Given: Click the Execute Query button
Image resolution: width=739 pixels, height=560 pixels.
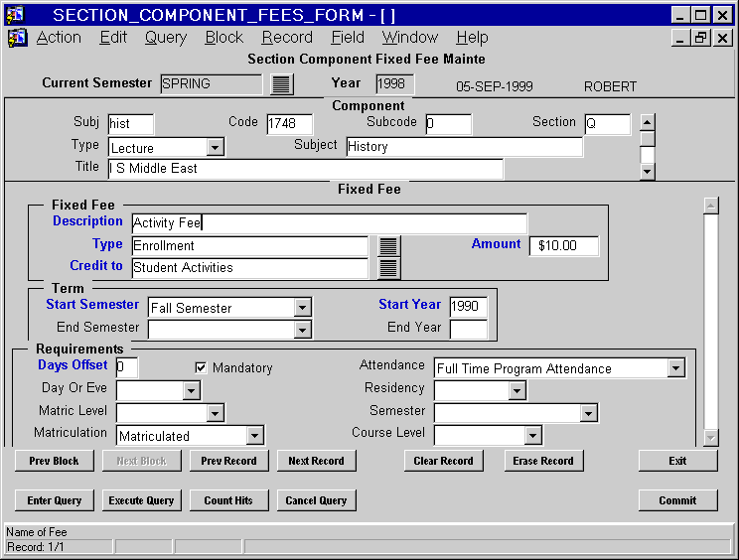Looking at the screenshot, I should pos(141,500).
